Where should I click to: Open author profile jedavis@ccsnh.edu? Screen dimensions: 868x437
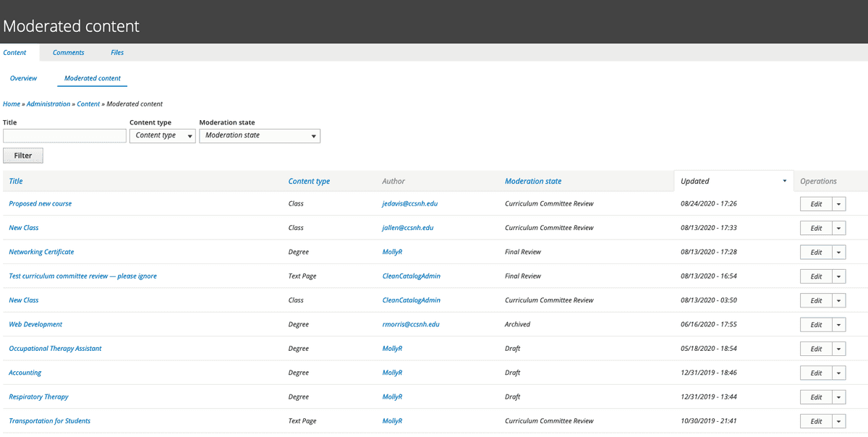408,203
